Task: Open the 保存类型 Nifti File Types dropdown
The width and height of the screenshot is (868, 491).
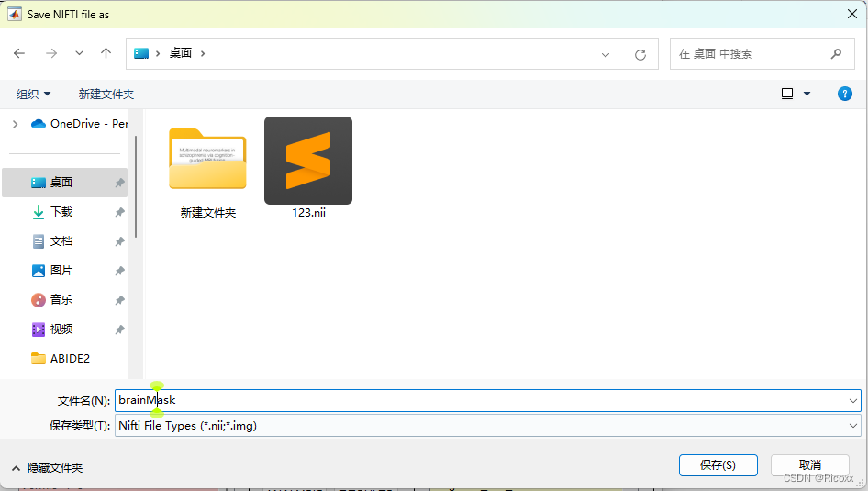Action: (488, 426)
